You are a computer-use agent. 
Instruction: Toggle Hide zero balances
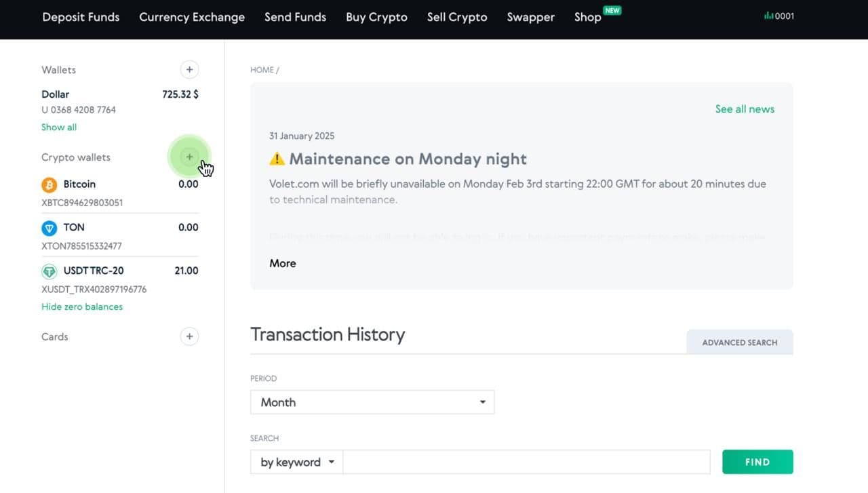82,307
